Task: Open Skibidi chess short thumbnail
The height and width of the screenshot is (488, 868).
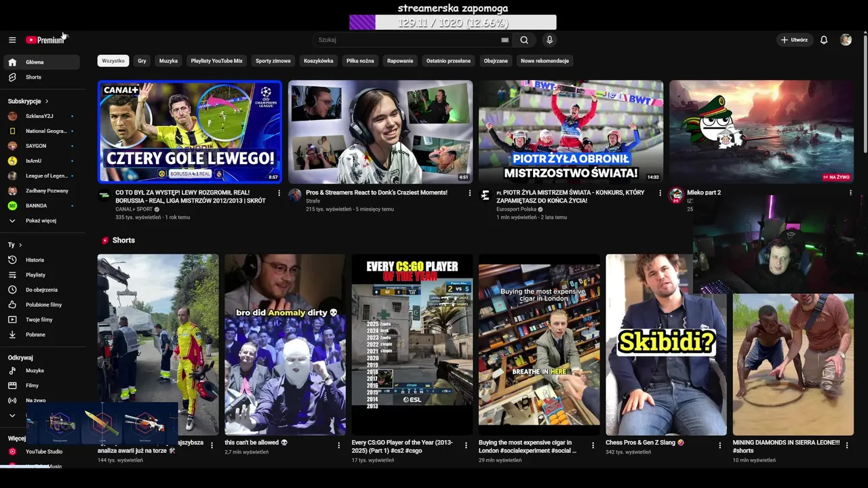Action: 666,344
